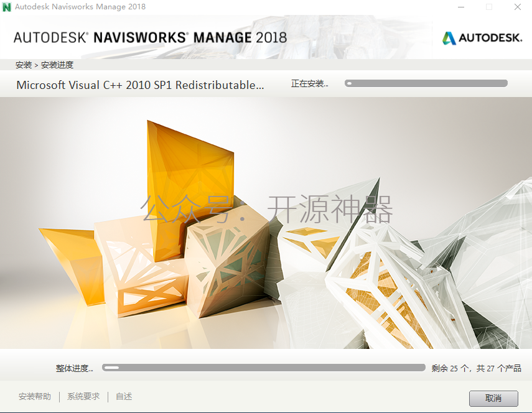
Task: Close the installer window
Action: [518, 7]
